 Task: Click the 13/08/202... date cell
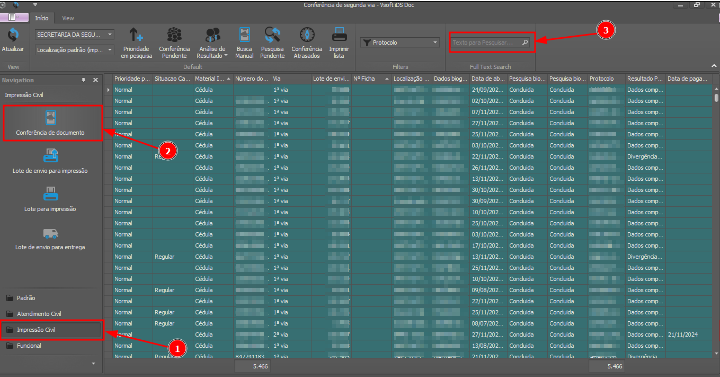488,346
